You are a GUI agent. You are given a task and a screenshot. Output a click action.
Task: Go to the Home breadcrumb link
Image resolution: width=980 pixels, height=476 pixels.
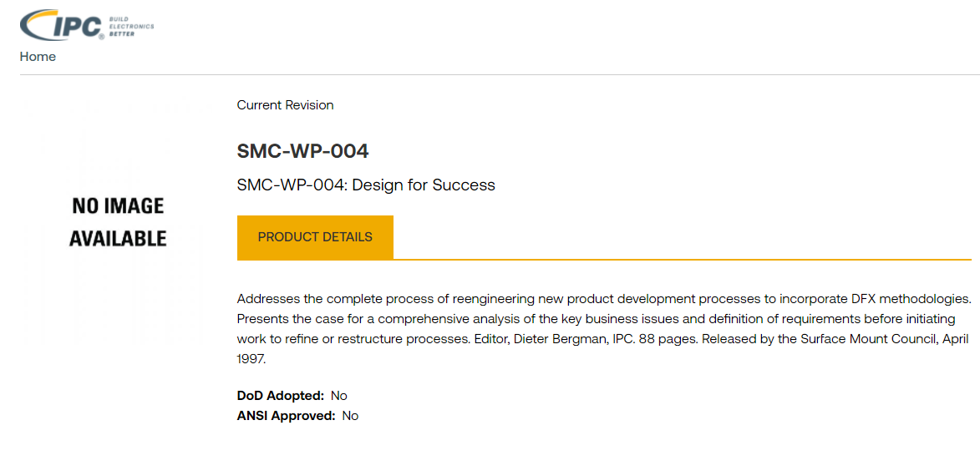tap(38, 57)
